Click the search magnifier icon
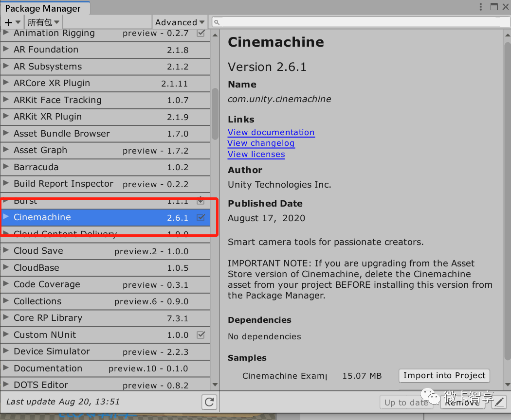The width and height of the screenshot is (511, 420). [217, 22]
